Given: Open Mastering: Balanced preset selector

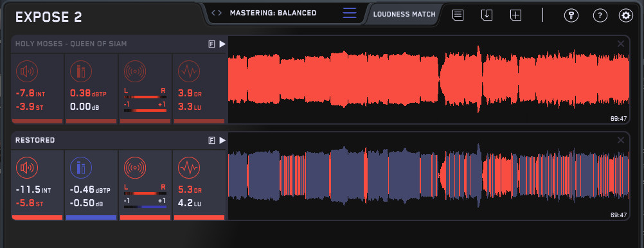Looking at the screenshot, I should click(273, 13).
